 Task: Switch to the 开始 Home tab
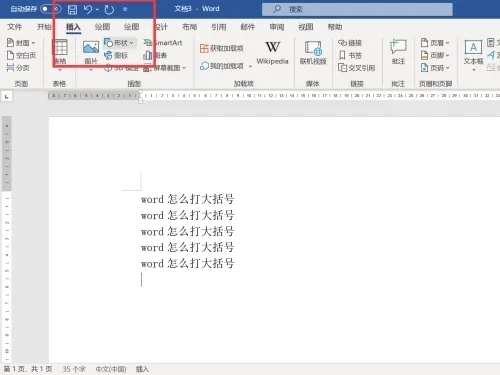tap(44, 27)
